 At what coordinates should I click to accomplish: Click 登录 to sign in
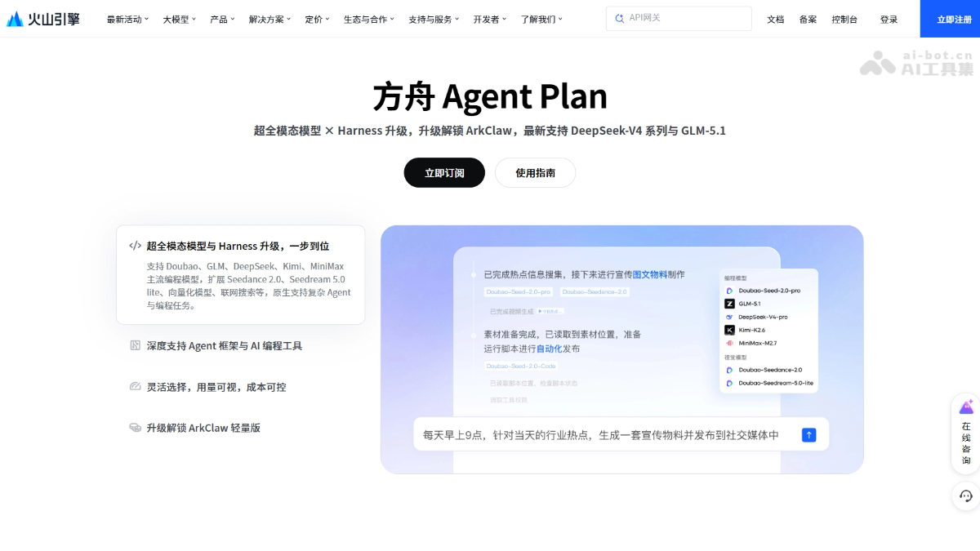[x=889, y=19]
